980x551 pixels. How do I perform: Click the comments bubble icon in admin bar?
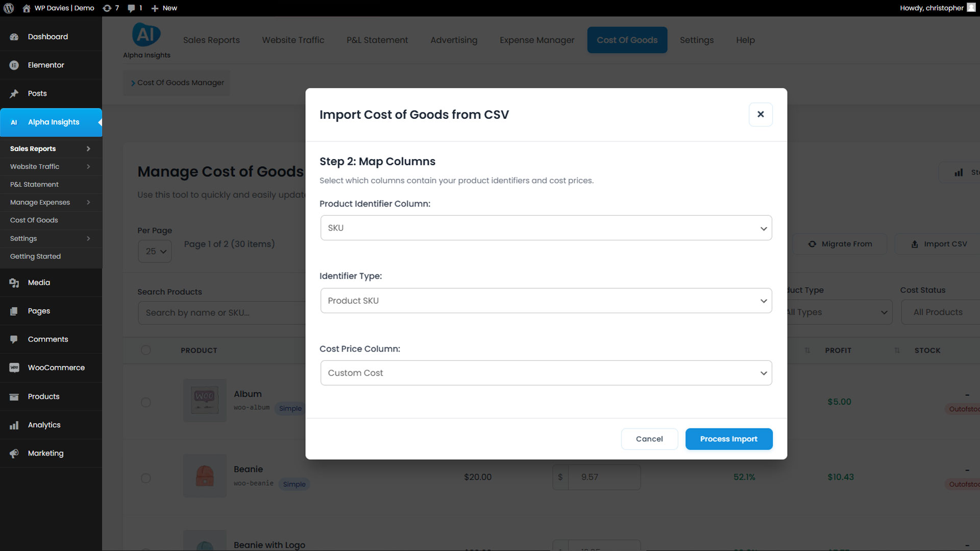(x=134, y=8)
